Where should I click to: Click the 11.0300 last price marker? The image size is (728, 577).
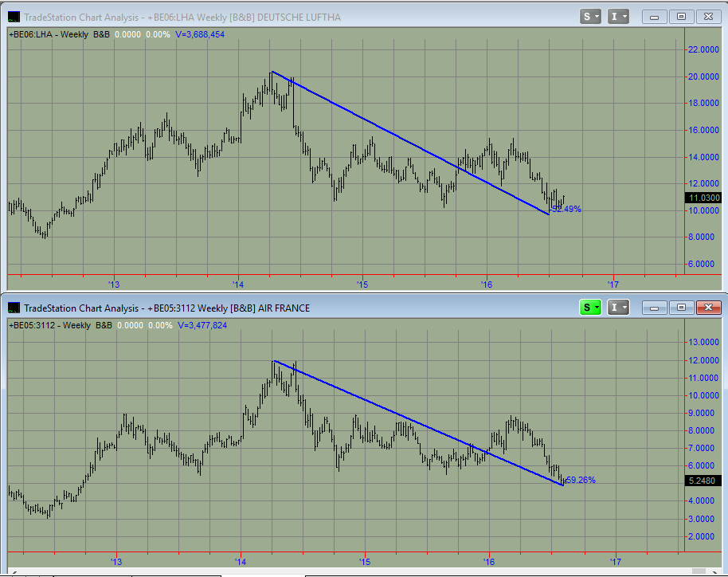point(704,198)
